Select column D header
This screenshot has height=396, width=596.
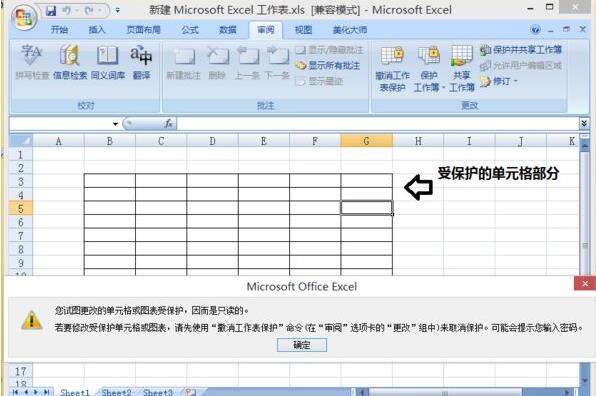coord(212,141)
